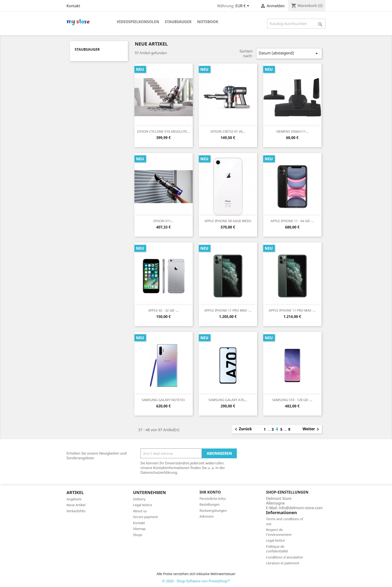Open the Währung EUR currency dropdown

(233, 6)
